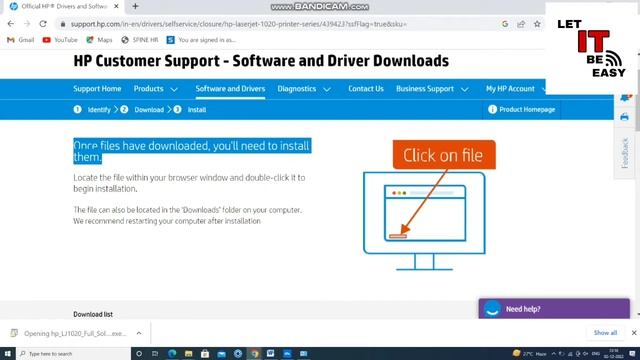Expand the Business Support chevron

[x=464, y=89]
